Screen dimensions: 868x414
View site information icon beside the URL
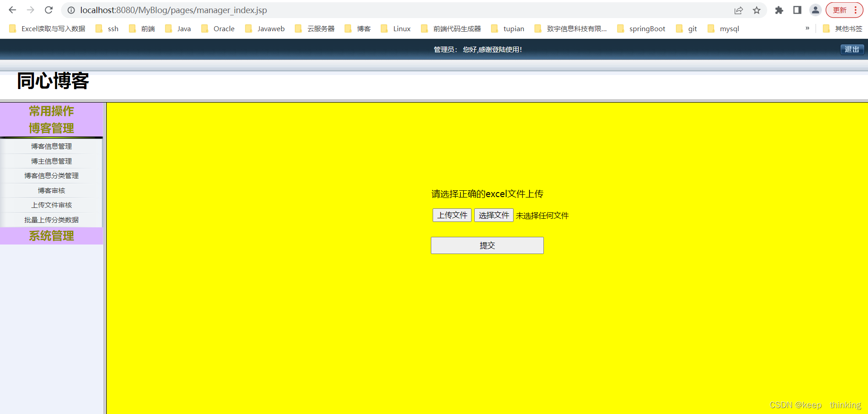[x=71, y=10]
